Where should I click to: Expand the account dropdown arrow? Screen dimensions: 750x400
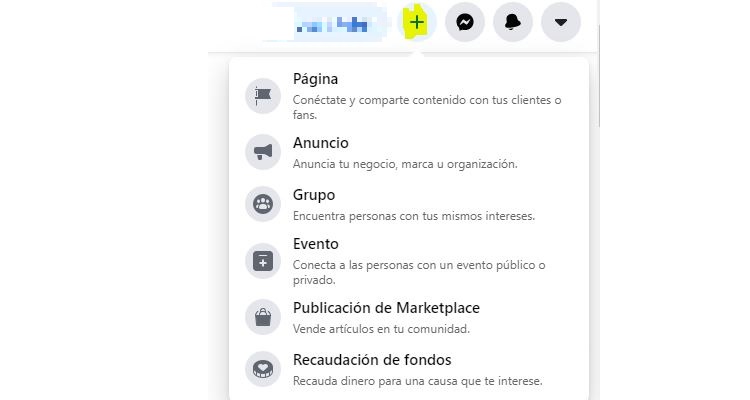tap(560, 22)
